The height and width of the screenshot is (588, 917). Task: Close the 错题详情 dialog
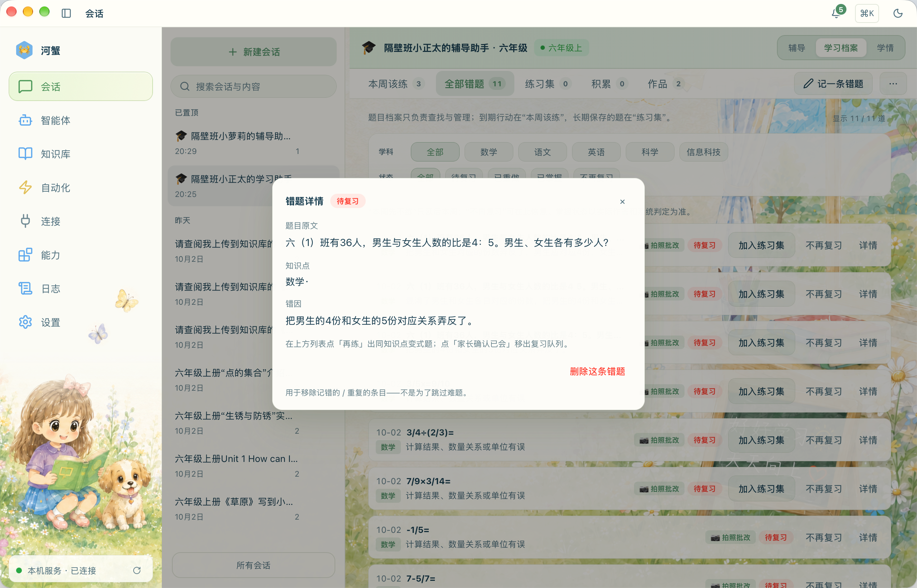622,202
